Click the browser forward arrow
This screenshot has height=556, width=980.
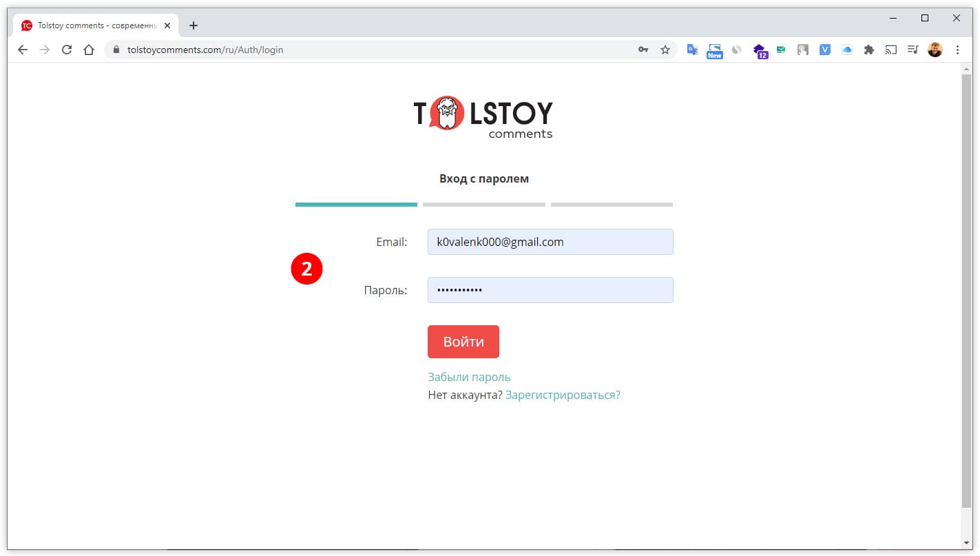45,50
